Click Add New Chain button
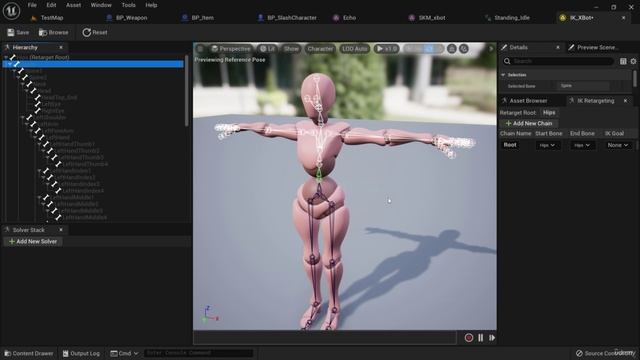This screenshot has height=360, width=640. pos(529,123)
